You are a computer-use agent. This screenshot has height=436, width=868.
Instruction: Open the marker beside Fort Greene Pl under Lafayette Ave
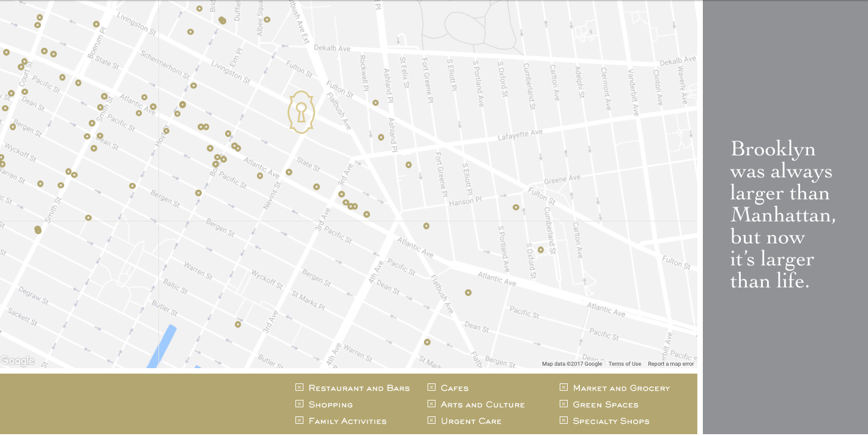tap(409, 164)
